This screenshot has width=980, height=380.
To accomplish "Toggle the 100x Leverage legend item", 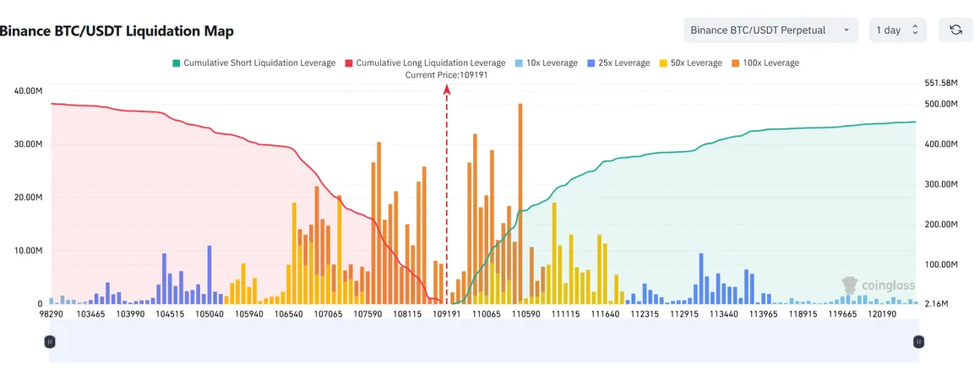I will 765,63.
